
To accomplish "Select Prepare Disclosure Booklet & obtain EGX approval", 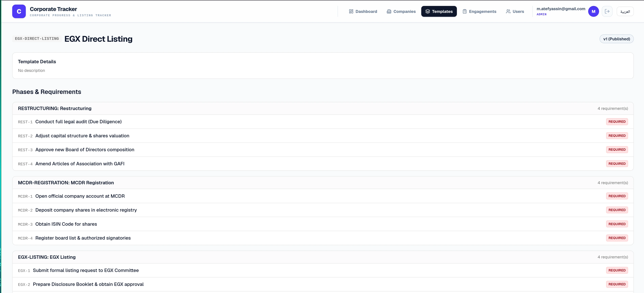I will pyautogui.click(x=323, y=284).
